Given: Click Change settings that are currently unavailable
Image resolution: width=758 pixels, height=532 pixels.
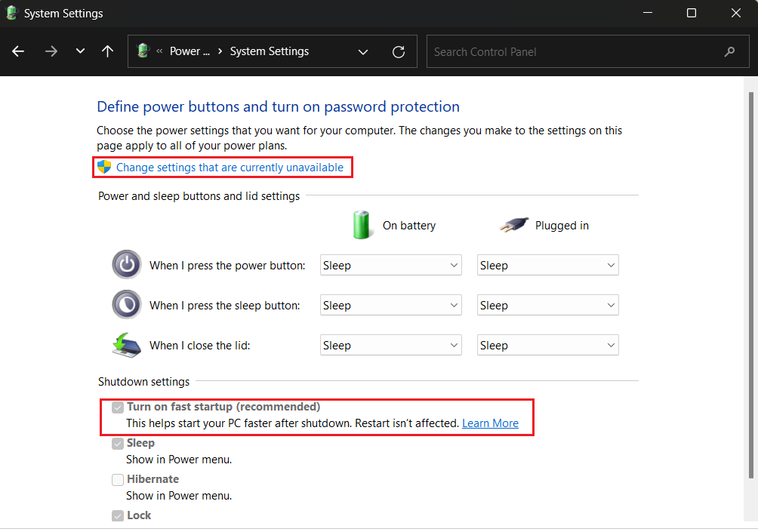Looking at the screenshot, I should 230,168.
